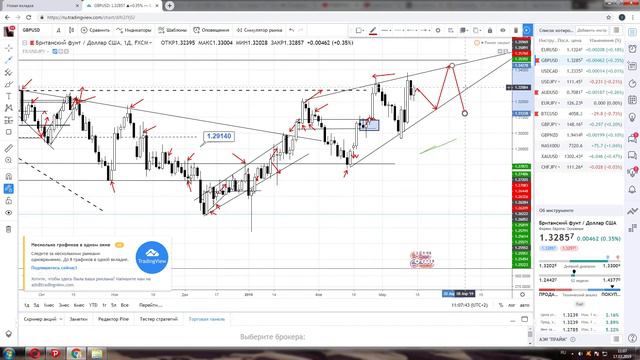640x360 pixels.
Task: Lock all drawing tools with padlock
Action: point(9,201)
